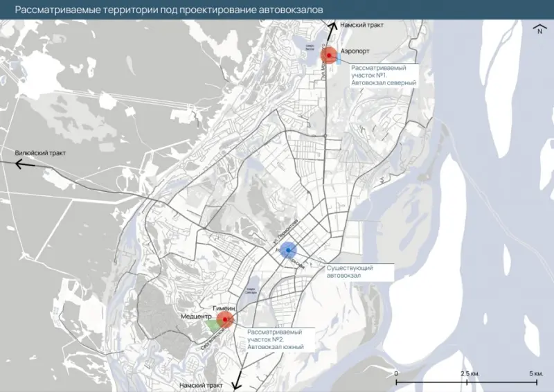Click the red southern site marker near Гимеин
This screenshot has width=554, height=392.
click(x=224, y=319)
